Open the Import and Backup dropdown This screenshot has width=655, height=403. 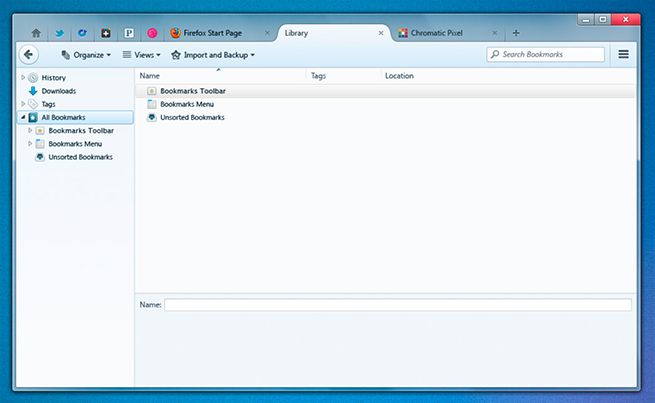[x=213, y=55]
